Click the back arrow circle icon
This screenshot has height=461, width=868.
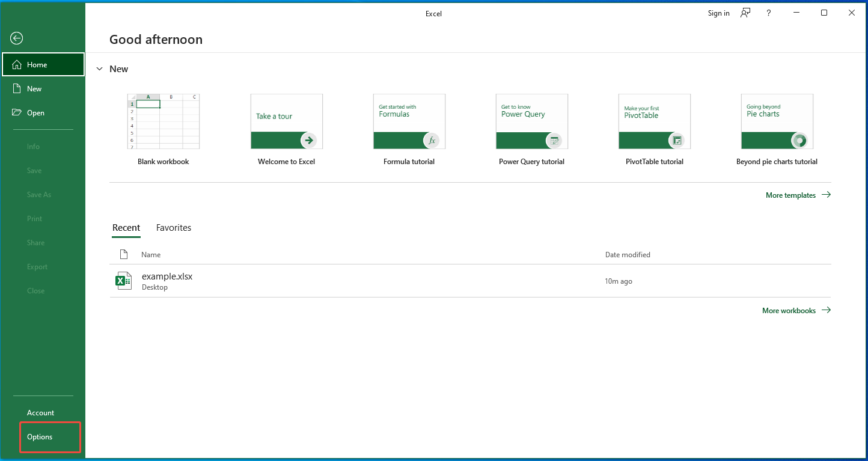pos(16,38)
